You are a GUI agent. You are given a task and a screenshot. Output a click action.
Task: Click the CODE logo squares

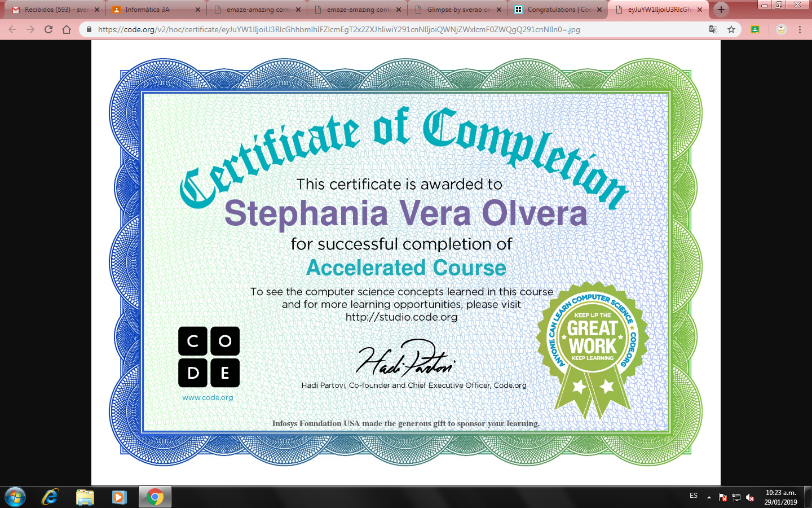pos(209,357)
